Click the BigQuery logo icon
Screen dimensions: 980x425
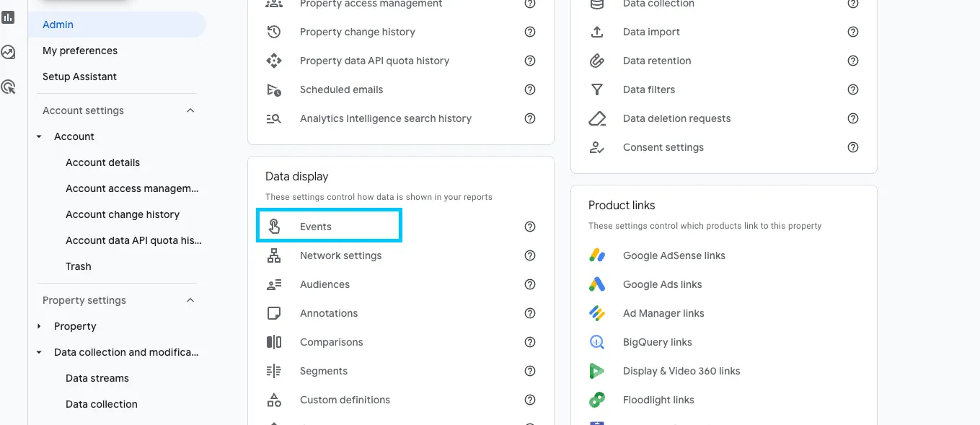click(597, 342)
